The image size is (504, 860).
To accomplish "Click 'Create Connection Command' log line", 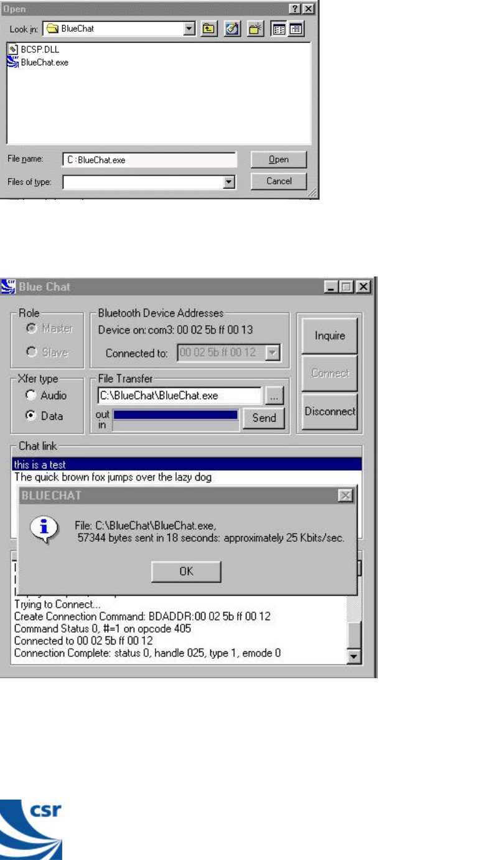I will tap(142, 617).
